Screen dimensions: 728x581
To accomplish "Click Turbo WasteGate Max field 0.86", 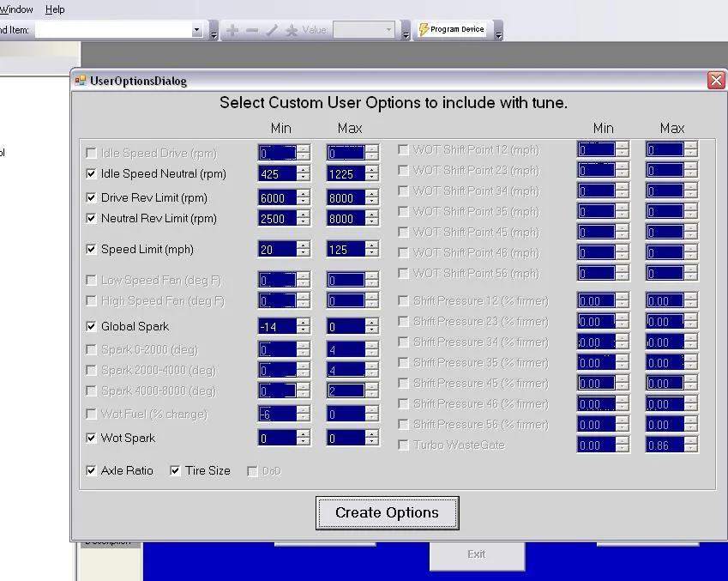I will point(665,445).
